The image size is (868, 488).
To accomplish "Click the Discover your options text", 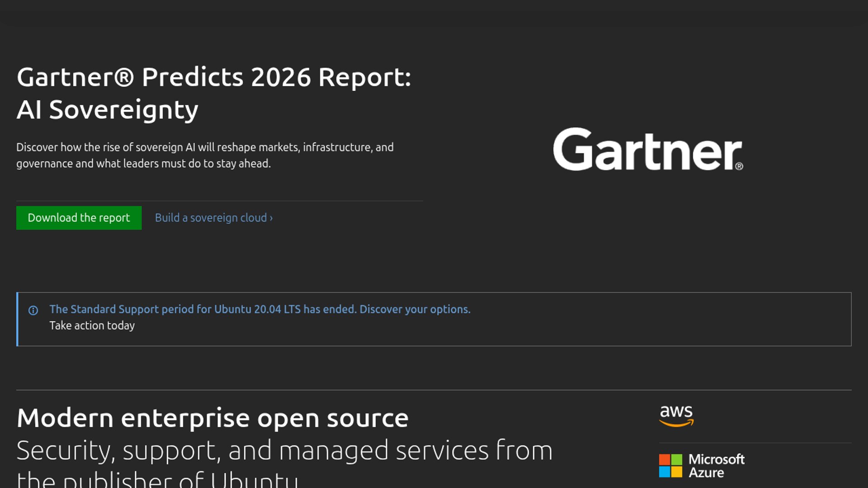I will (x=415, y=309).
